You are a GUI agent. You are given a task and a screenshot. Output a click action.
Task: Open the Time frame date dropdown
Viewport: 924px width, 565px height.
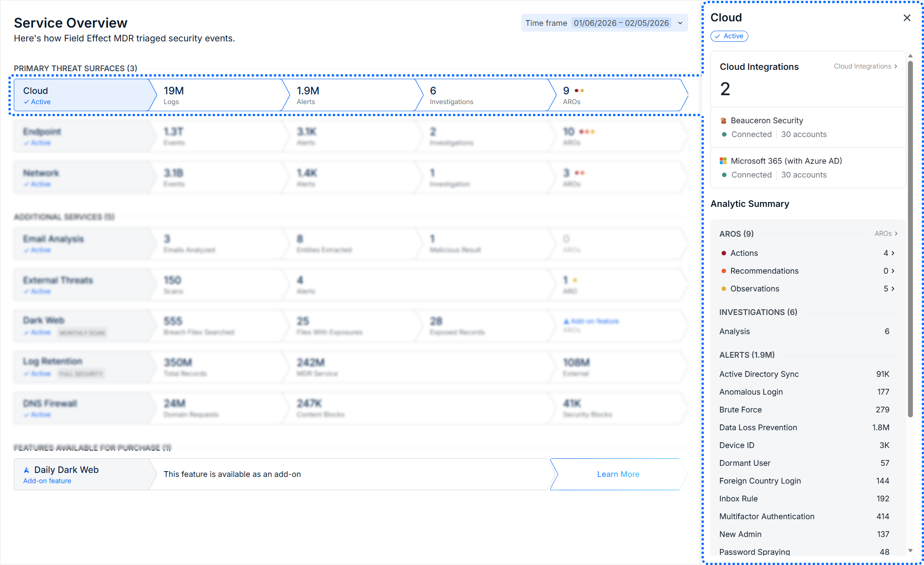(680, 23)
